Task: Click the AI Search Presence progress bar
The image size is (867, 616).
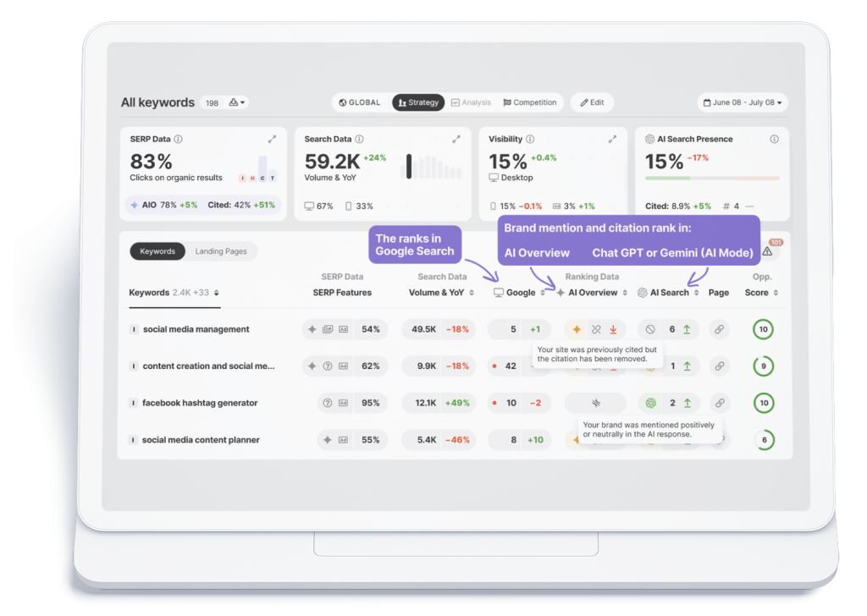Action: point(711,179)
